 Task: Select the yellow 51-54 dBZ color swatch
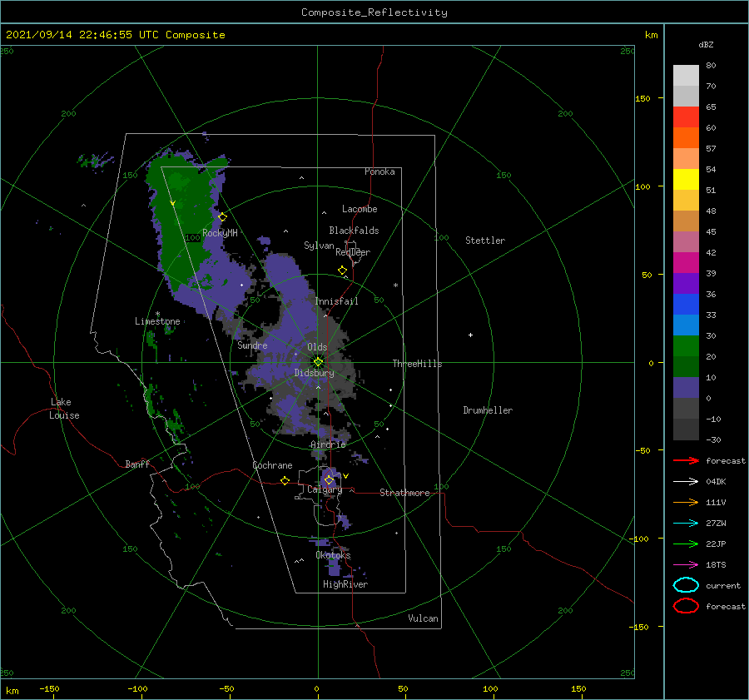[686, 179]
